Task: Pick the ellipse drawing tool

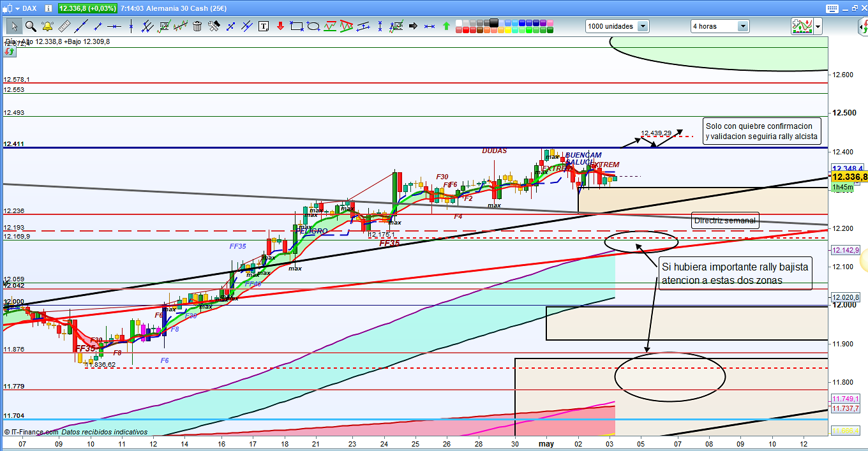Action: 313,26
